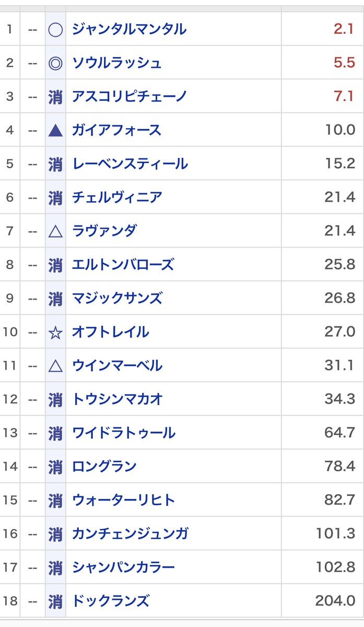Click the 消 mark beside トウシンマカオ
The width and height of the screenshot is (364, 627).
pos(55,400)
